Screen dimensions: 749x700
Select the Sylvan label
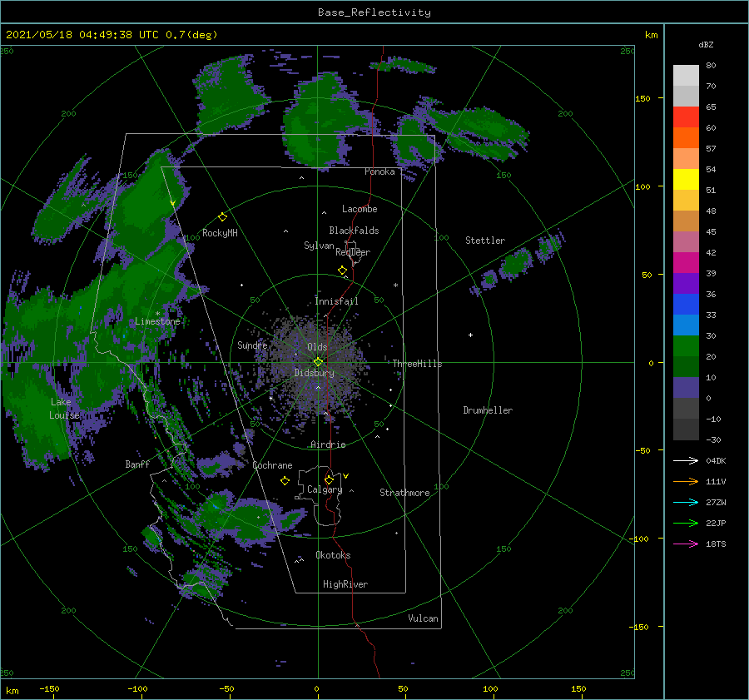[x=319, y=246]
